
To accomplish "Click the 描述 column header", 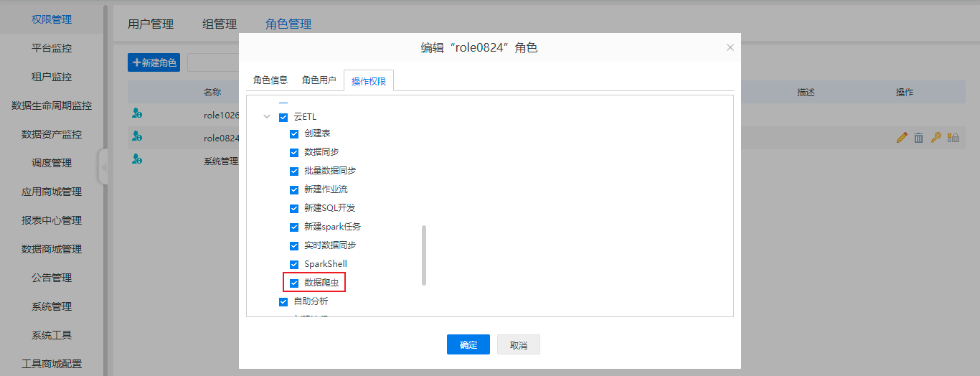I will 806,93.
